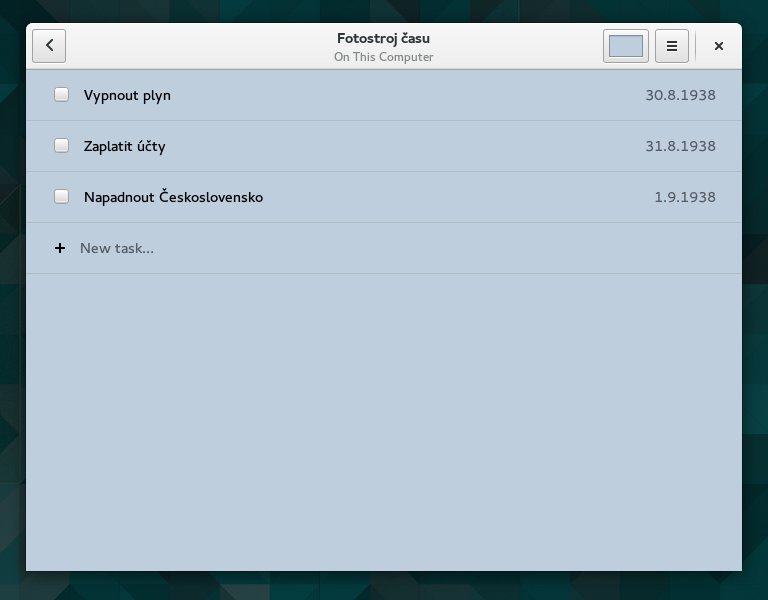Screen dimensions: 768x600
Task: Click the plus icon to add task
Action: pyautogui.click(x=60, y=248)
